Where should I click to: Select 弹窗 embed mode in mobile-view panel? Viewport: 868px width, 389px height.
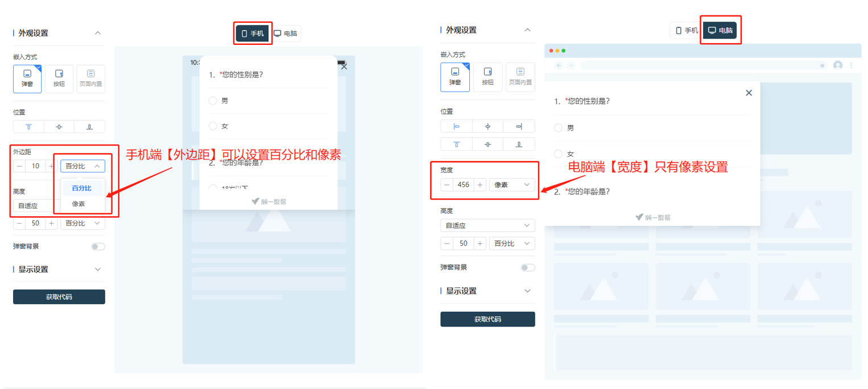[27, 79]
